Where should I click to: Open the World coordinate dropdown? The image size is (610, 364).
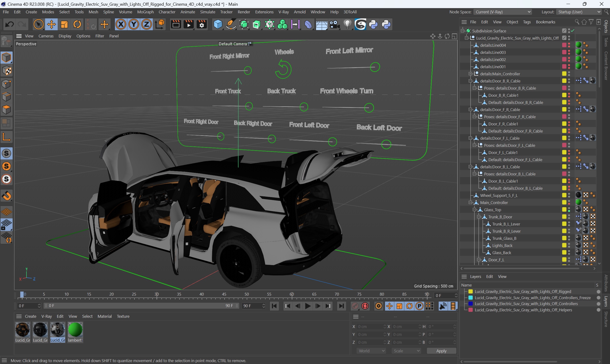(371, 351)
